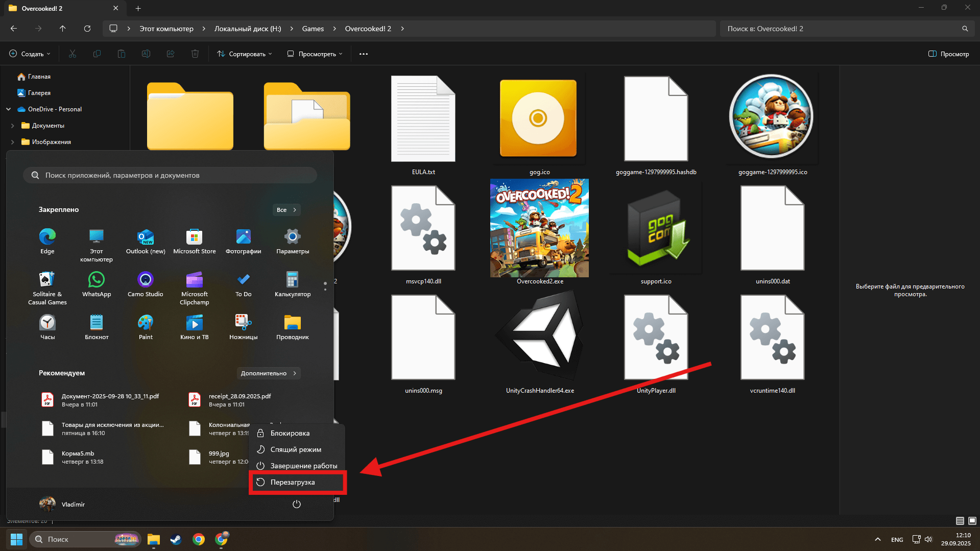
Task: Click the Steam icon in taskbar
Action: click(176, 539)
